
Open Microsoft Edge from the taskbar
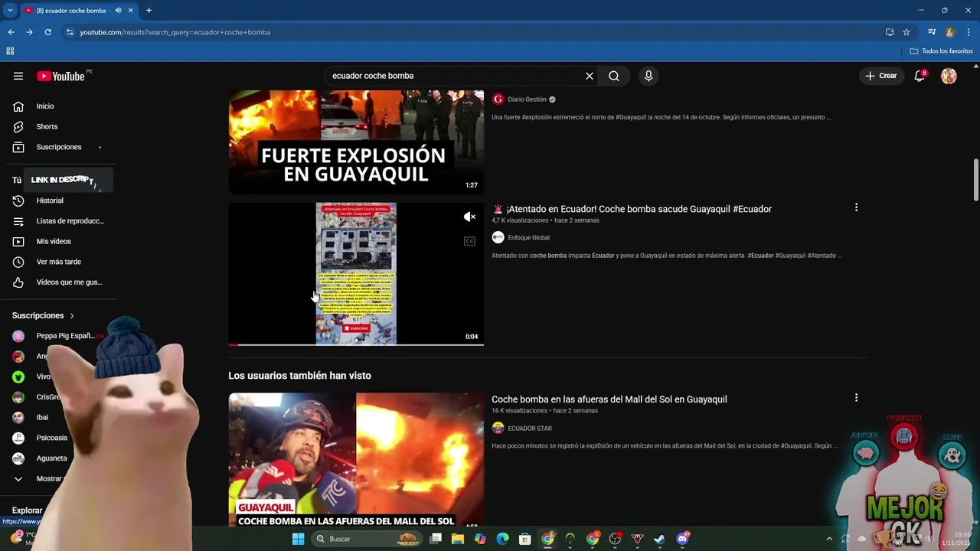pyautogui.click(x=502, y=539)
